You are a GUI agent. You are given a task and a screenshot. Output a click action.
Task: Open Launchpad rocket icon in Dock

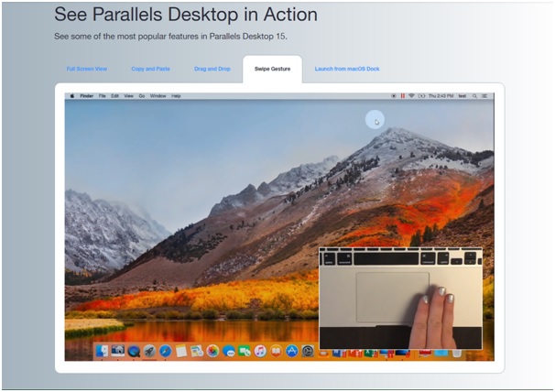point(149,351)
